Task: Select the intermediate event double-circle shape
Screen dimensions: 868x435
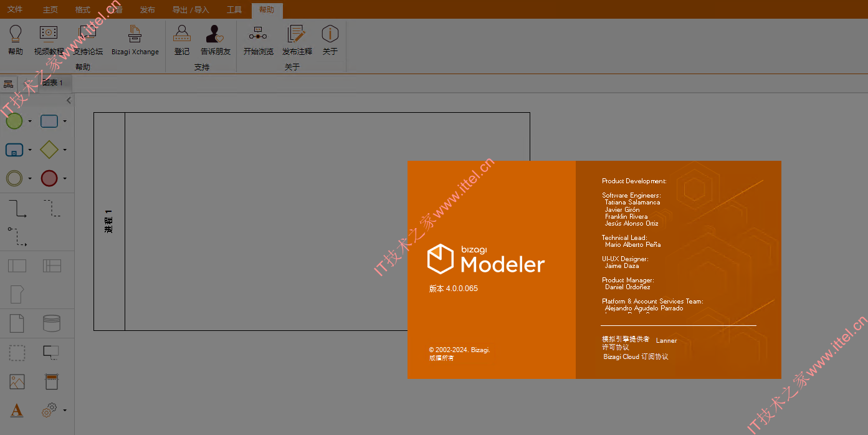Action: (14, 178)
